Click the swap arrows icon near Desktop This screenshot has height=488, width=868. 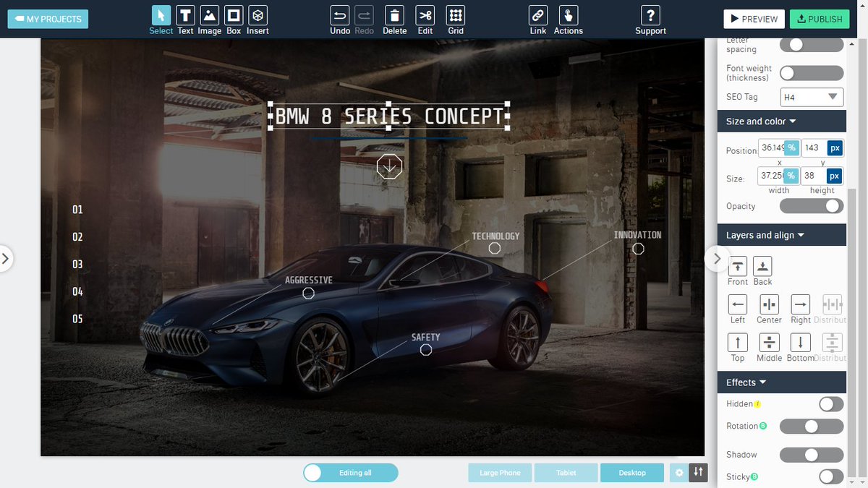698,473
